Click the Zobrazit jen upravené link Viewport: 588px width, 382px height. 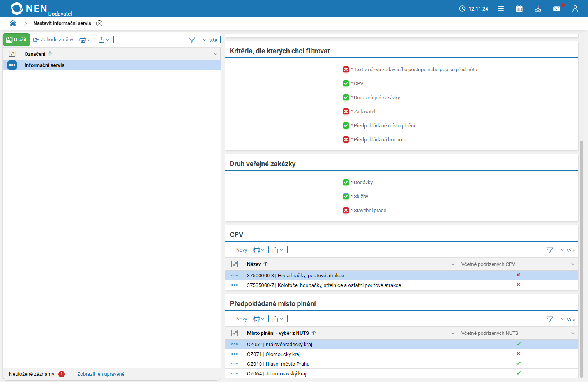(101, 374)
